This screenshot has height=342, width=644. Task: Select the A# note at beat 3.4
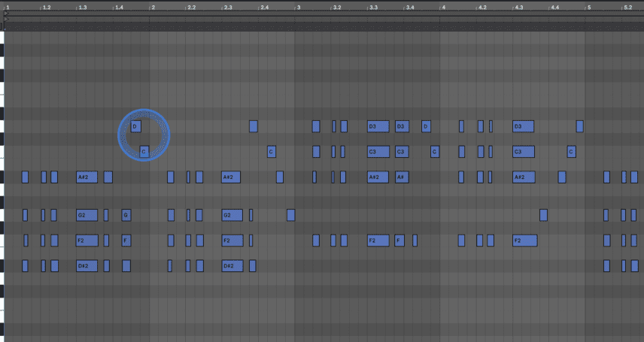pos(402,177)
